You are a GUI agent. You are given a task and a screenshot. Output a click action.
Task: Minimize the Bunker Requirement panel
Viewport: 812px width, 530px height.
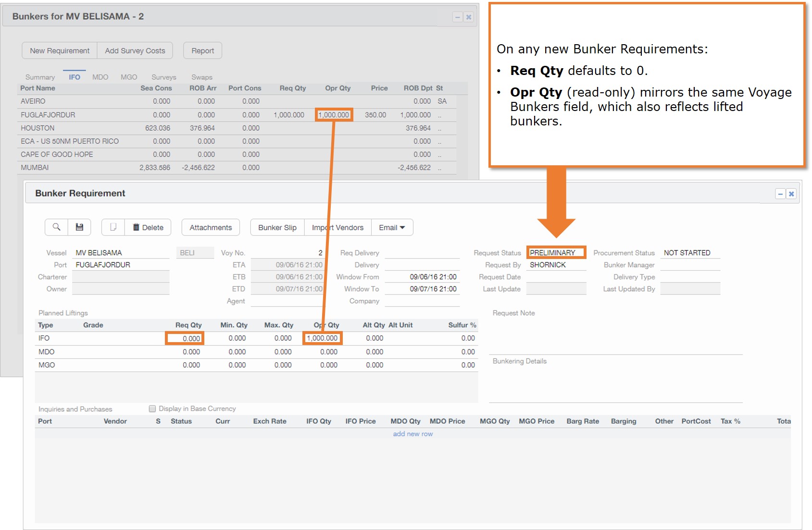780,194
